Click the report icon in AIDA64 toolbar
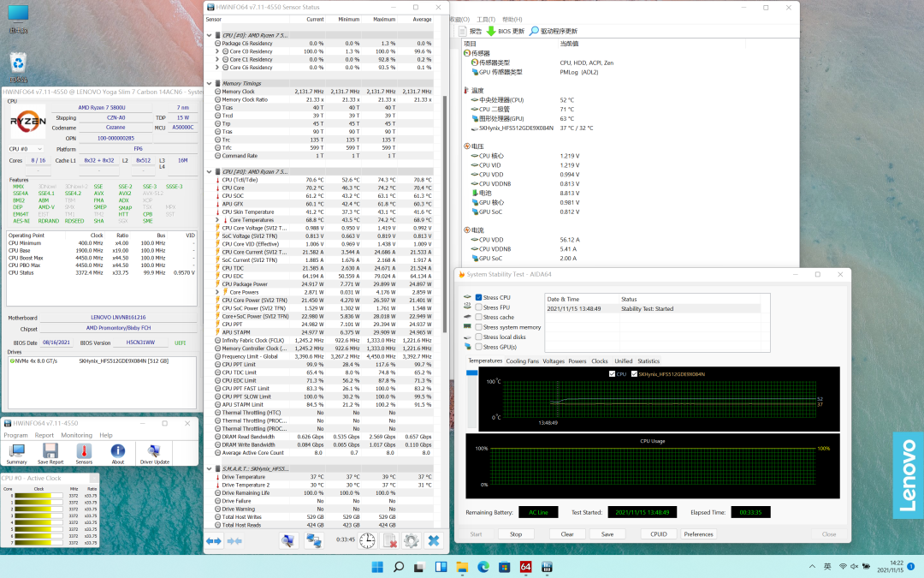The width and height of the screenshot is (924, 578). click(x=463, y=32)
